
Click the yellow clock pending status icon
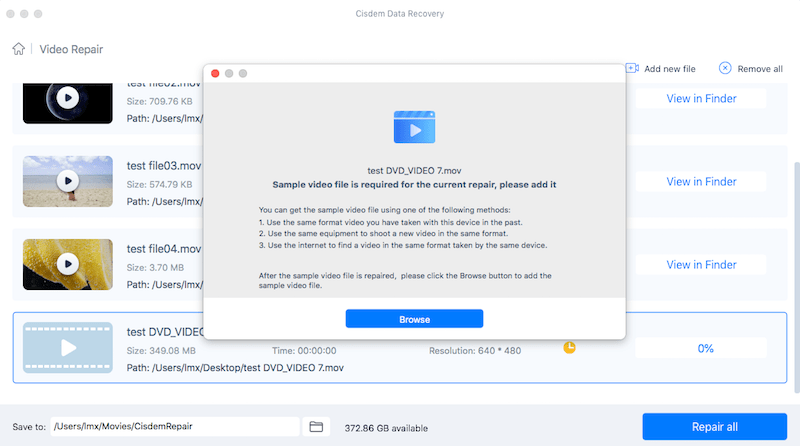pos(569,348)
